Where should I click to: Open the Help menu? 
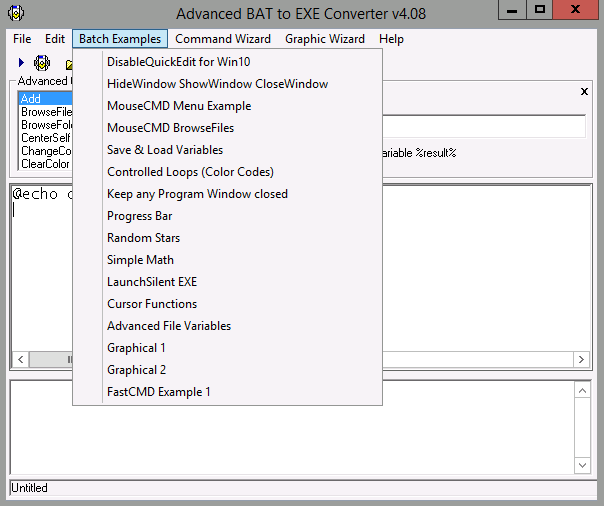(x=391, y=39)
